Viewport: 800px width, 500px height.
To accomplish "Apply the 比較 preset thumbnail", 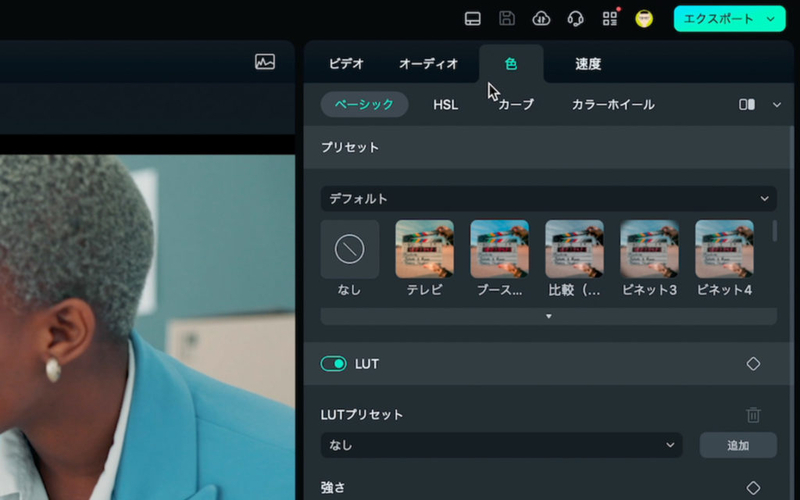I will pos(574,249).
